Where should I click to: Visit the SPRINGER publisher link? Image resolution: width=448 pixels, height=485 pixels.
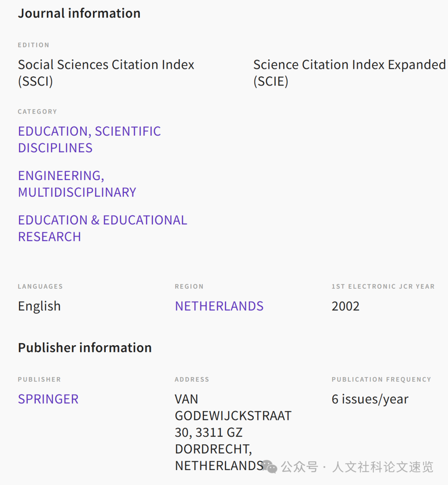(x=48, y=399)
